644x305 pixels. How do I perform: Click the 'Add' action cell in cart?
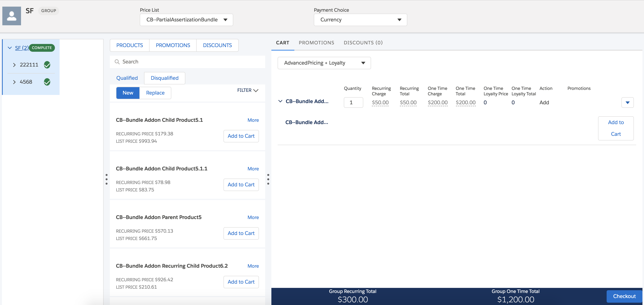coord(544,103)
